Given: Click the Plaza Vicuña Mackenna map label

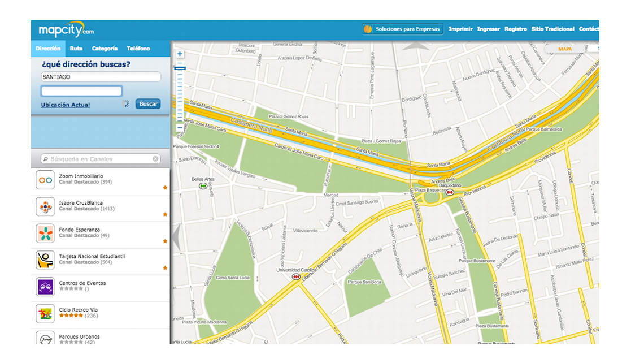Looking at the screenshot, I should 204,322.
